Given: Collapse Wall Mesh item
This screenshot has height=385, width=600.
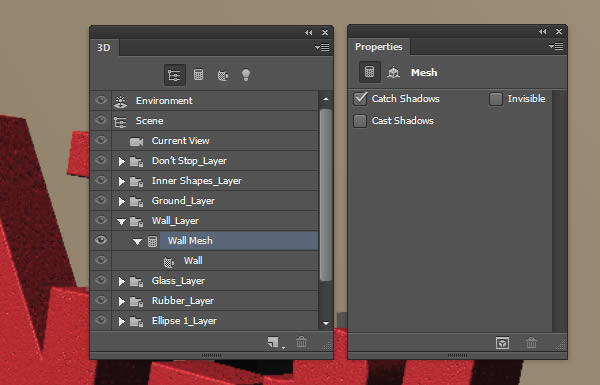Looking at the screenshot, I should (137, 242).
